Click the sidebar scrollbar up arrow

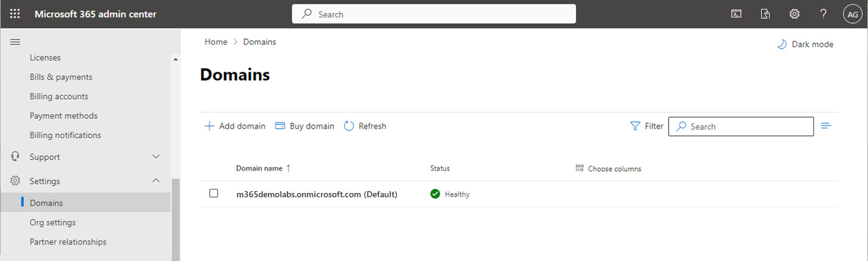tap(176, 59)
